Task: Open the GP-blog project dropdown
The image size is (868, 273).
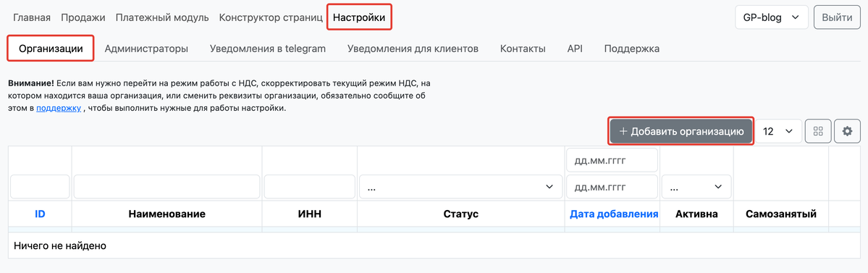Action: point(772,17)
